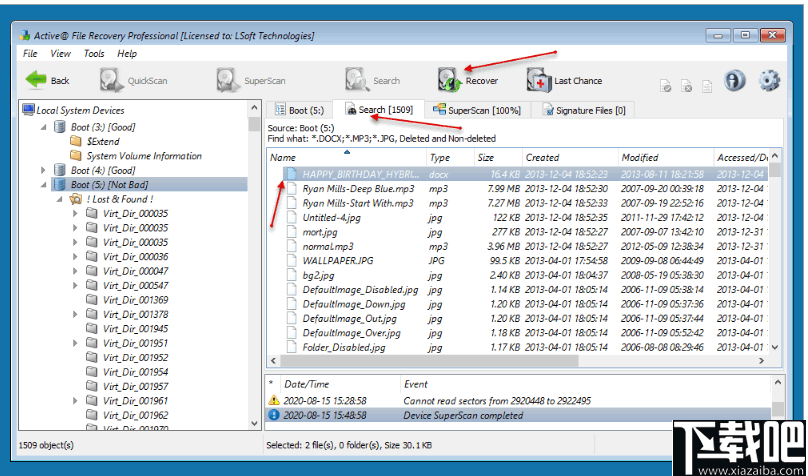Viewport: 808px width, 476px height.
Task: Click the Local System Devices computer icon
Action: [29, 110]
